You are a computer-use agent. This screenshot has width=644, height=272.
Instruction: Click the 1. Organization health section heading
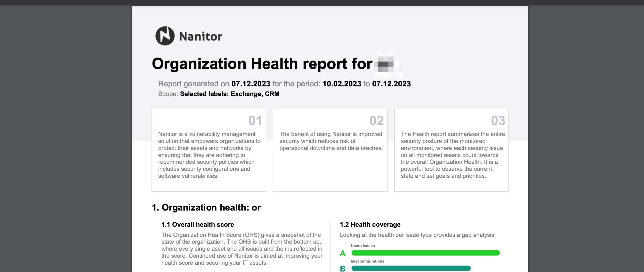coord(206,207)
